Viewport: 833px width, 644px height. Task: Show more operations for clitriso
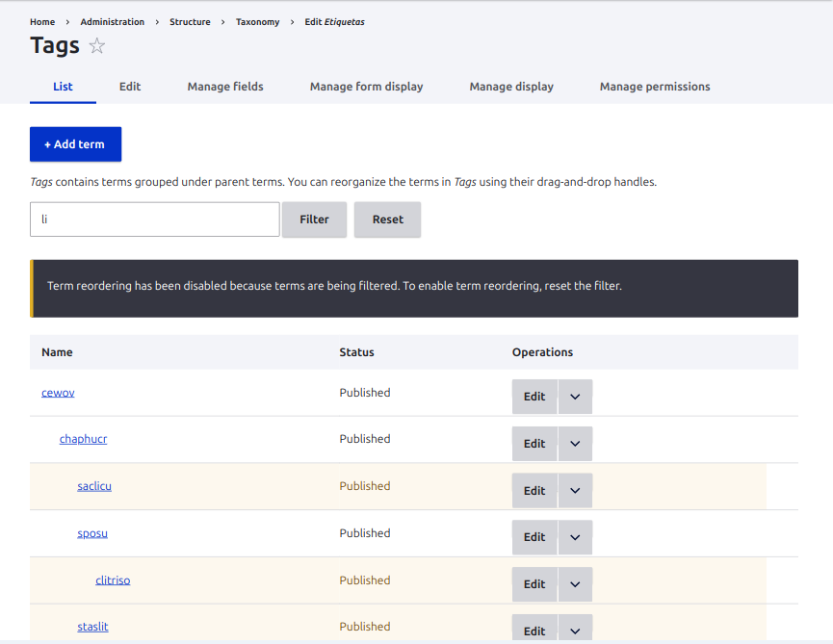click(575, 584)
